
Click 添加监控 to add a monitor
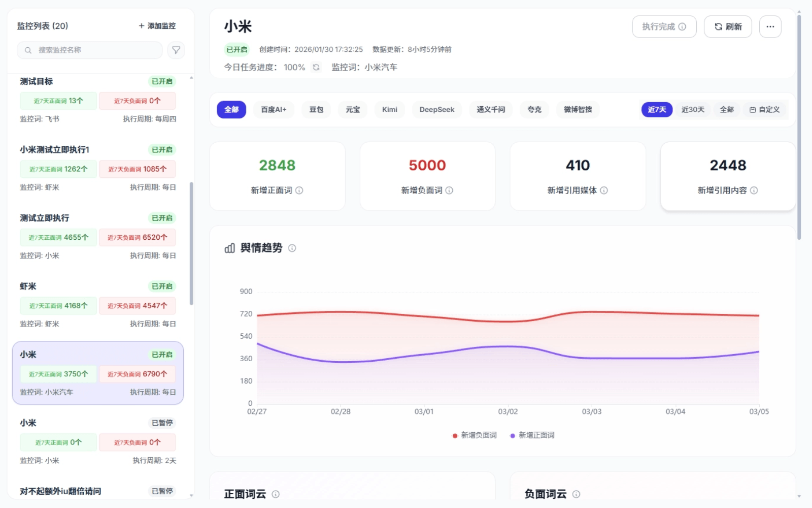(157, 26)
